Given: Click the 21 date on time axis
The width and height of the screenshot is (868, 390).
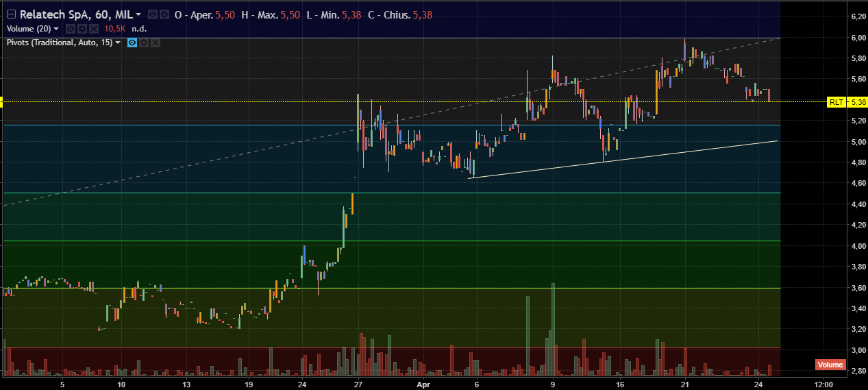Looking at the screenshot, I should coord(684,384).
